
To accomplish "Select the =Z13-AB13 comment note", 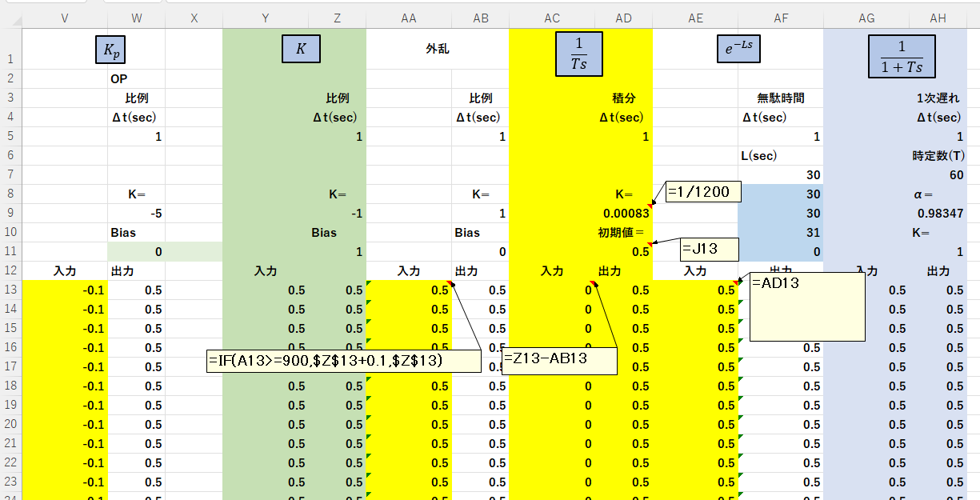I will (558, 360).
